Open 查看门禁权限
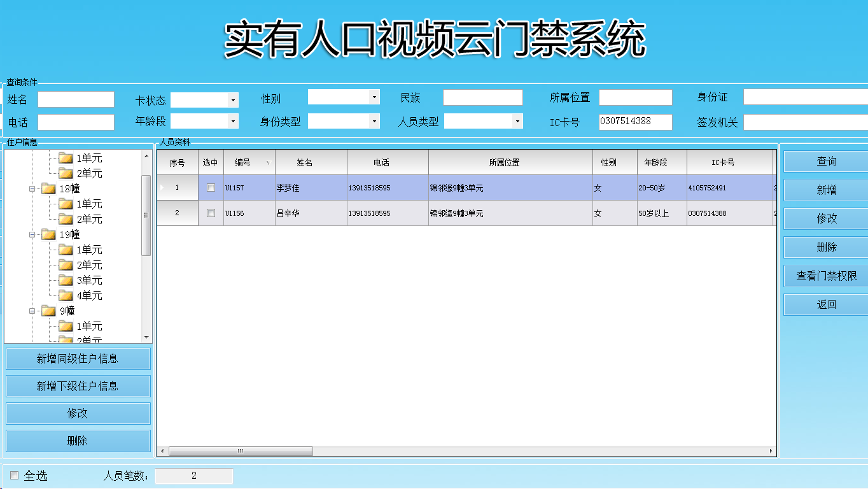The width and height of the screenshot is (868, 489). (x=826, y=276)
